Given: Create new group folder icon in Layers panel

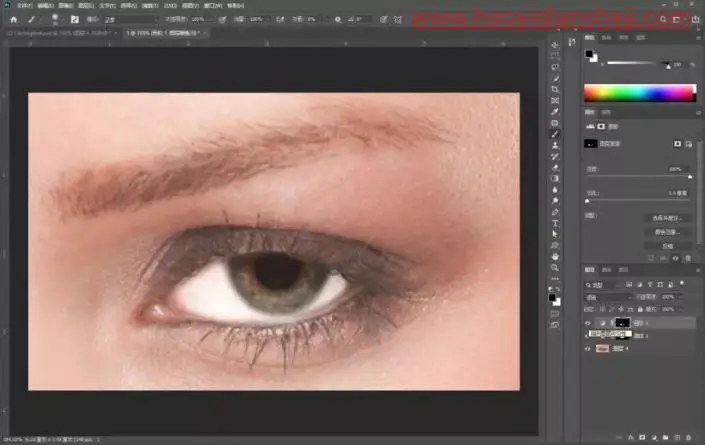Looking at the screenshot, I should pyautogui.click(x=665, y=437).
